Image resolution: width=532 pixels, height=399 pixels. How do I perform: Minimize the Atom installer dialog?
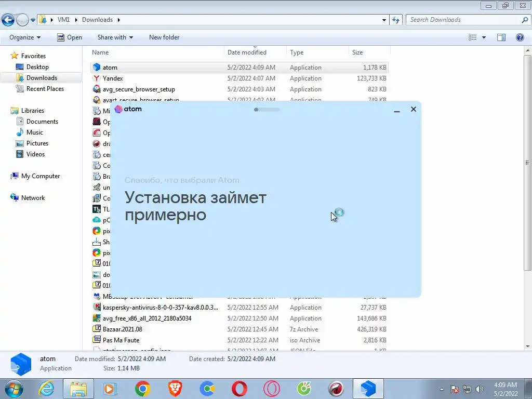396,110
